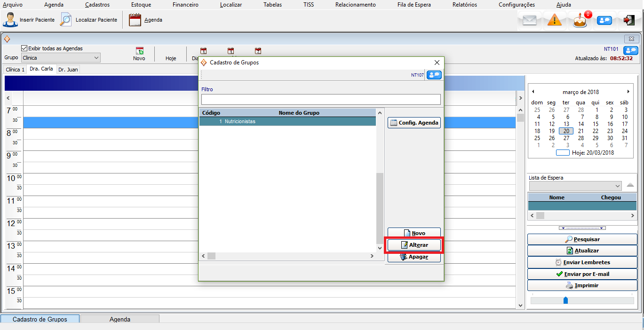Toggle Exibir todas as Agendas checkbox
The width and height of the screenshot is (644, 330).
coord(24,48)
